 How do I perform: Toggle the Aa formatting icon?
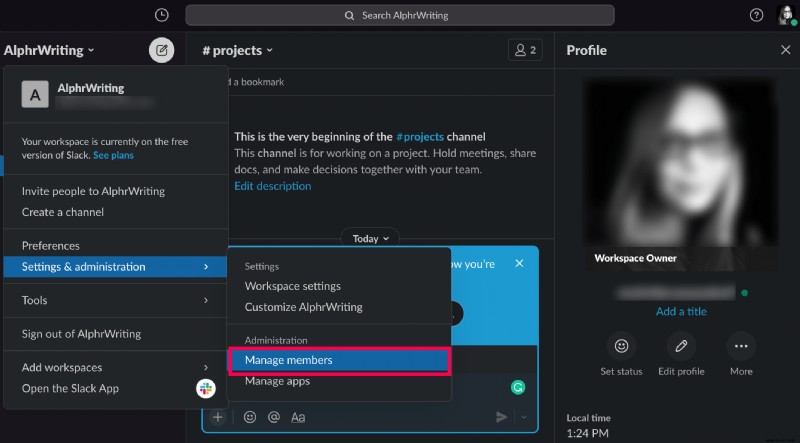tap(298, 417)
